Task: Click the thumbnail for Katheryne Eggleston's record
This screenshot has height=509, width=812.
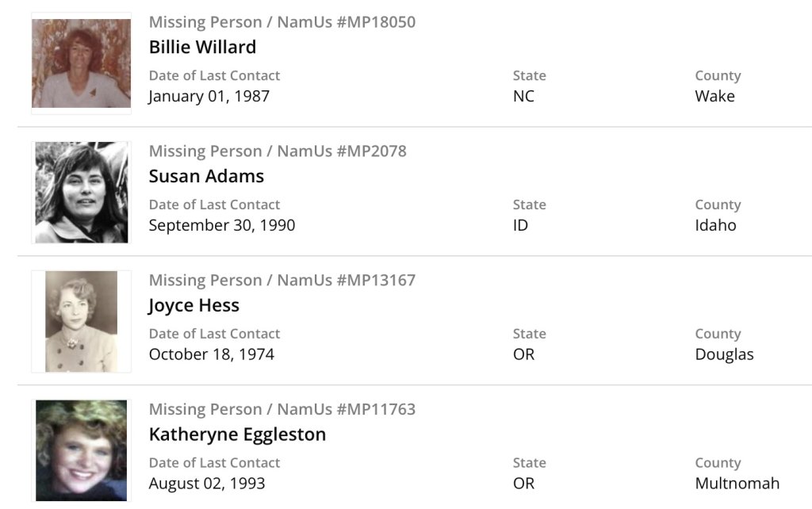Action: 81,450
